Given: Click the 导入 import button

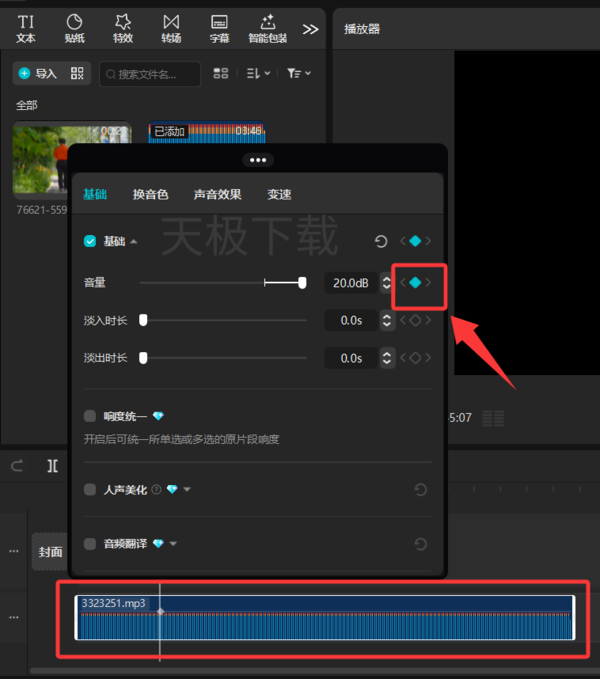Looking at the screenshot, I should pyautogui.click(x=38, y=73).
